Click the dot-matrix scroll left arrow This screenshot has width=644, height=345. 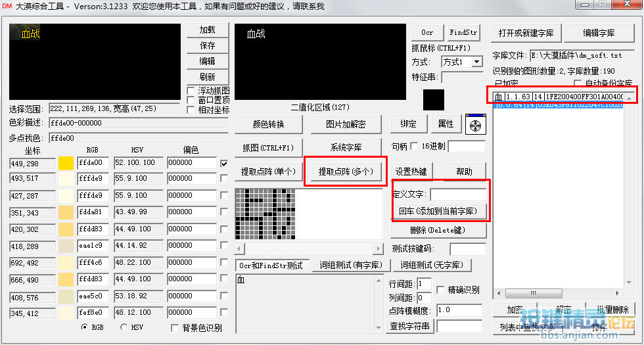[x=240, y=248]
